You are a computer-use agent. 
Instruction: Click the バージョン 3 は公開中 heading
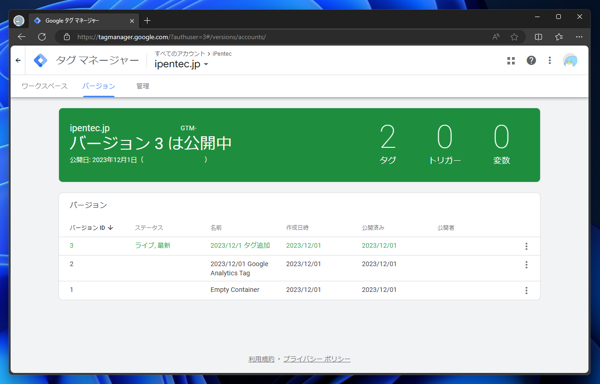point(151,143)
